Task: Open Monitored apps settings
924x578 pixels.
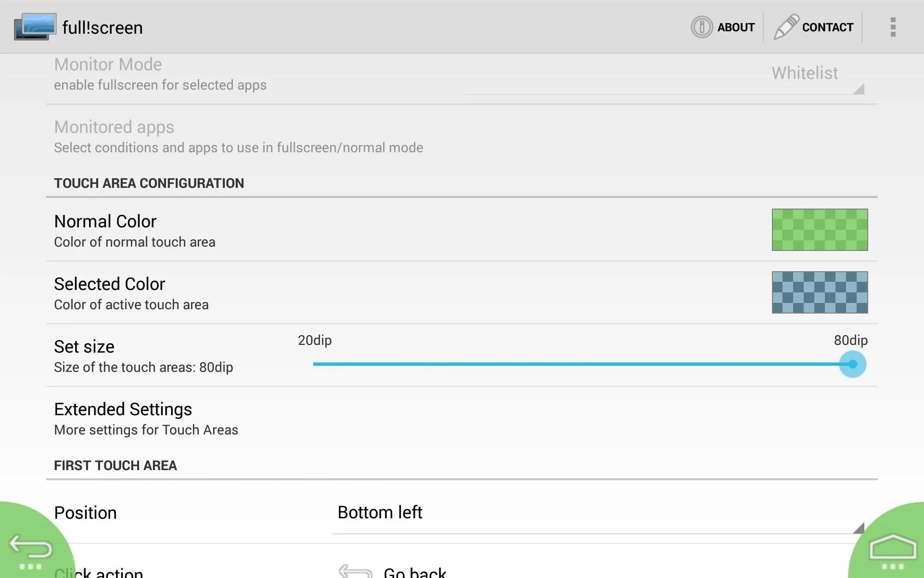Action: (x=462, y=136)
